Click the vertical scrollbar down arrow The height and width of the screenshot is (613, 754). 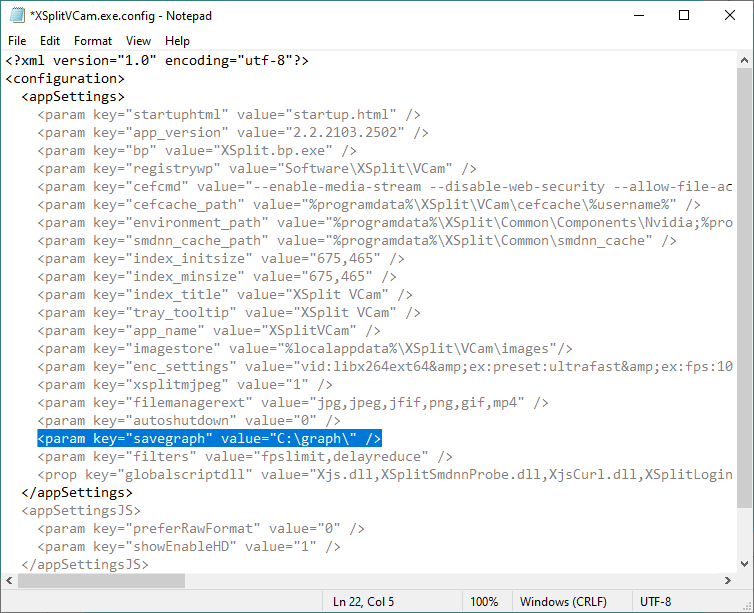coord(744,564)
